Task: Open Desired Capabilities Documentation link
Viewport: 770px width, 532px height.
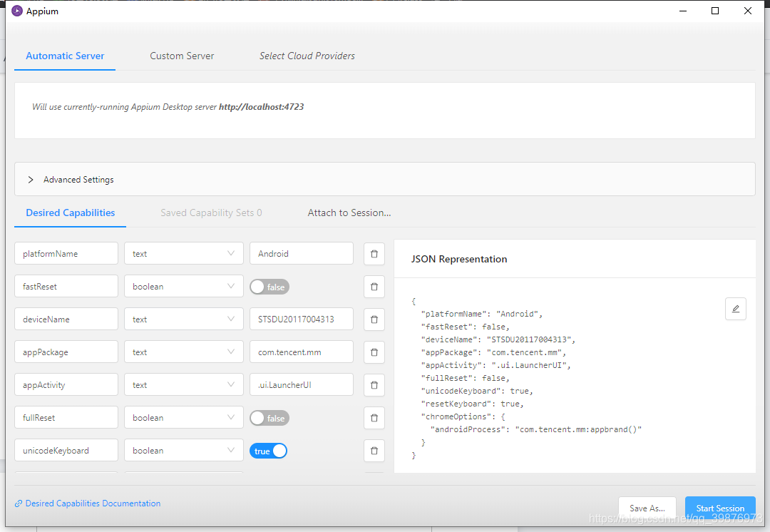Action: coord(88,503)
